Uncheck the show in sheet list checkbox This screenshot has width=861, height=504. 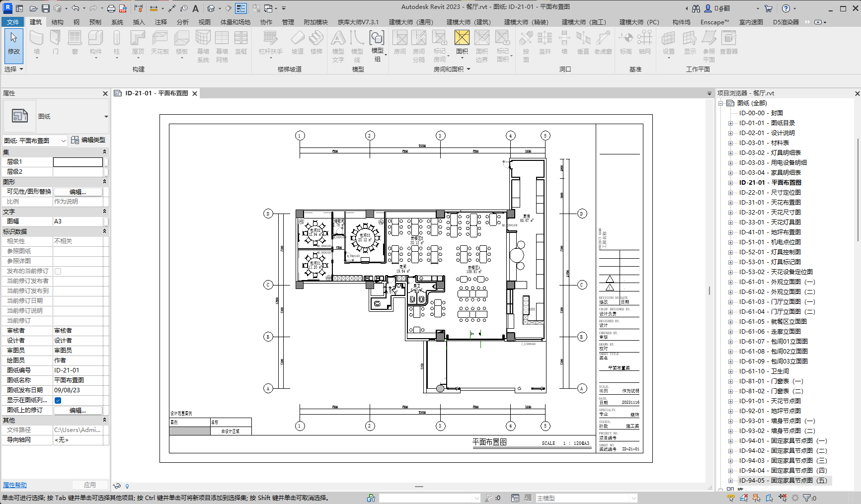pos(58,400)
